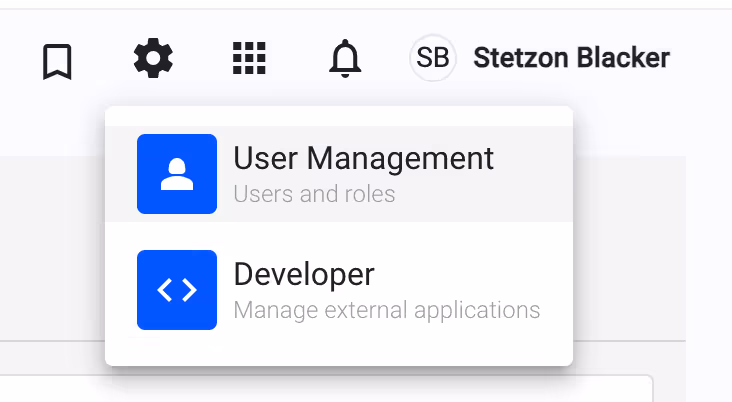Select the User Management title text
The height and width of the screenshot is (402, 732).
[363, 159]
